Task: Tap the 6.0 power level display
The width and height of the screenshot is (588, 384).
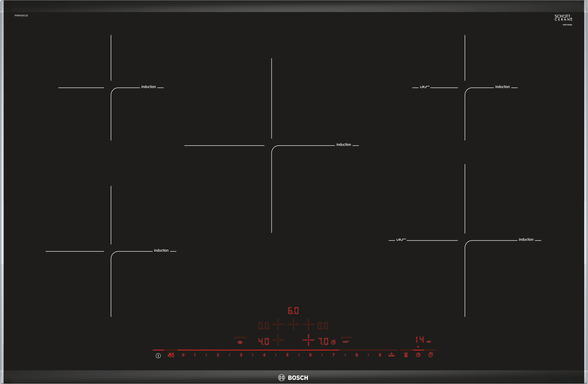Action: coord(293,310)
